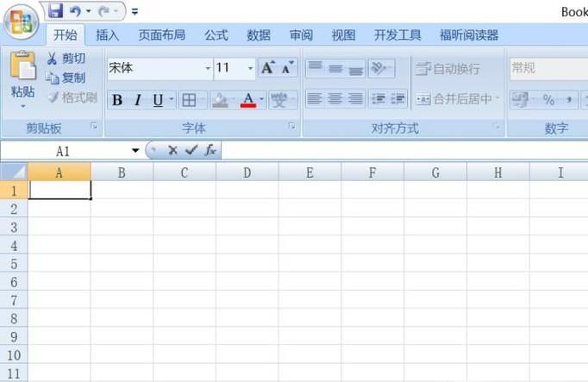
Task: Click 剪切 to cut the selection
Action: pos(66,59)
